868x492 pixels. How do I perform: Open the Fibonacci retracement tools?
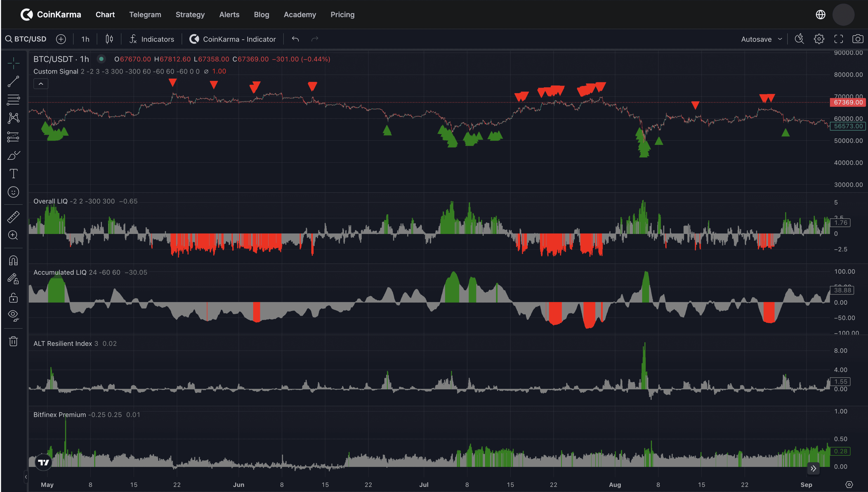(14, 100)
